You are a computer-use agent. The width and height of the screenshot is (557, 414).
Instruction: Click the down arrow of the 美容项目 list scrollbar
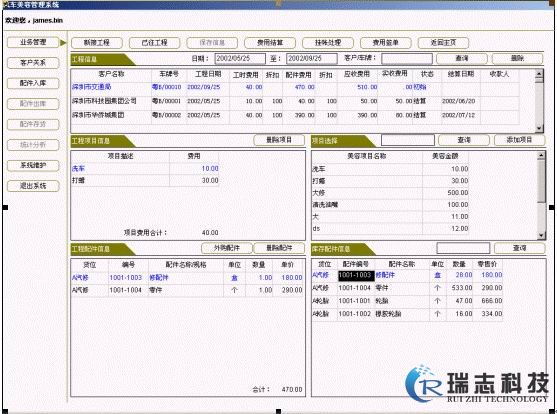point(541,235)
